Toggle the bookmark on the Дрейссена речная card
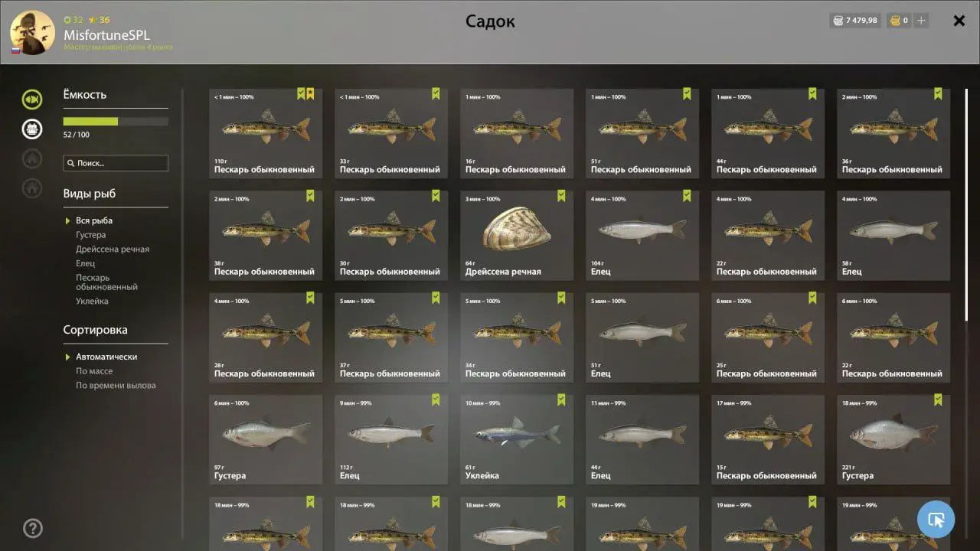This screenshot has height=551, width=980. (x=561, y=196)
